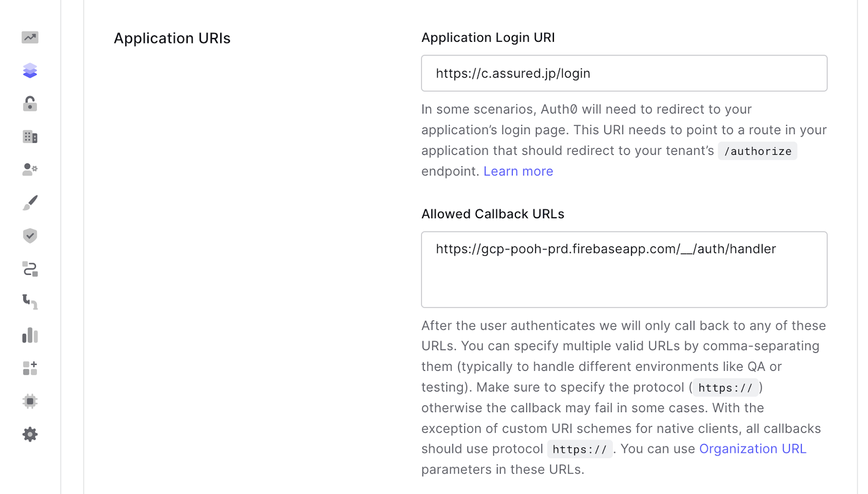
Task: Open Applications layers icon in sidebar
Action: 30,71
